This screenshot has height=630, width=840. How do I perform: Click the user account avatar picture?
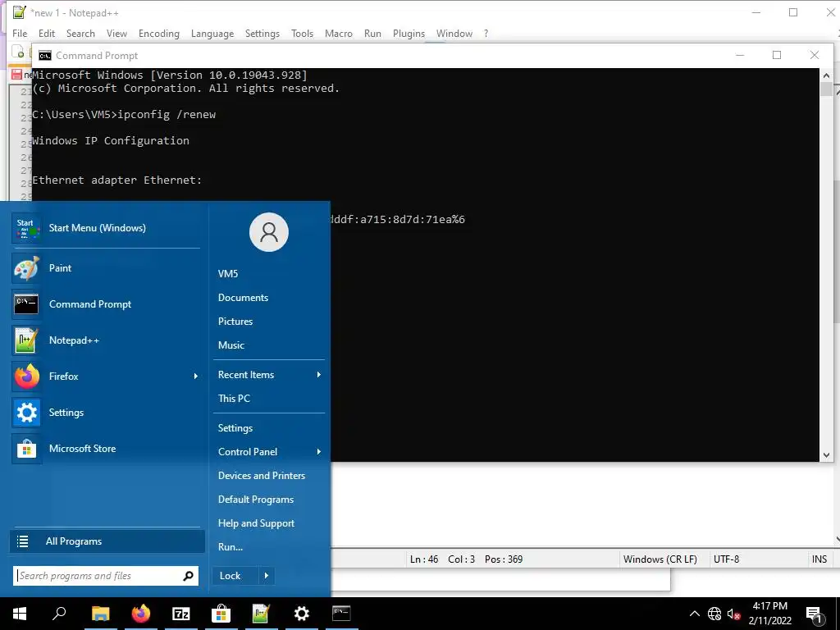tap(269, 232)
